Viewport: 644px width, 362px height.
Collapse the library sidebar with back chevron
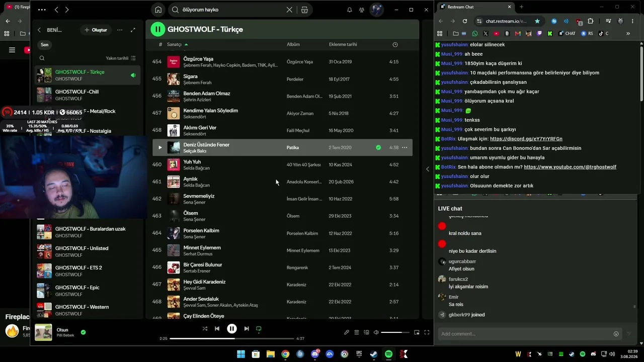[39, 30]
